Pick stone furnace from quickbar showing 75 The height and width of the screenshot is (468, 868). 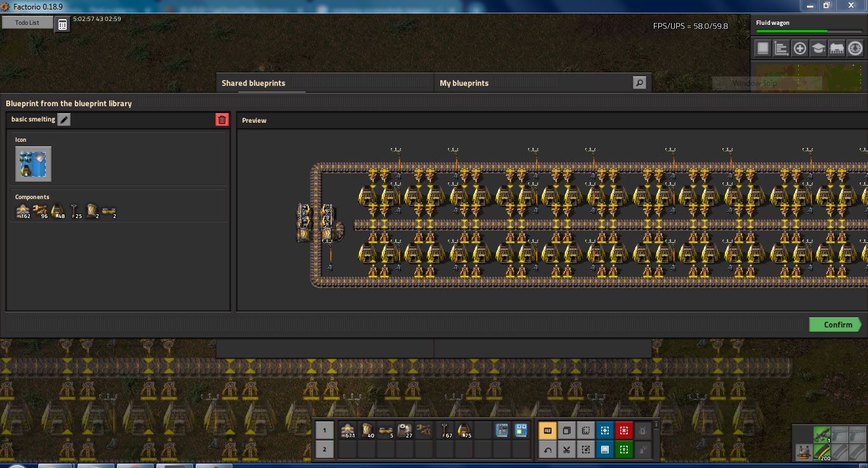click(464, 430)
